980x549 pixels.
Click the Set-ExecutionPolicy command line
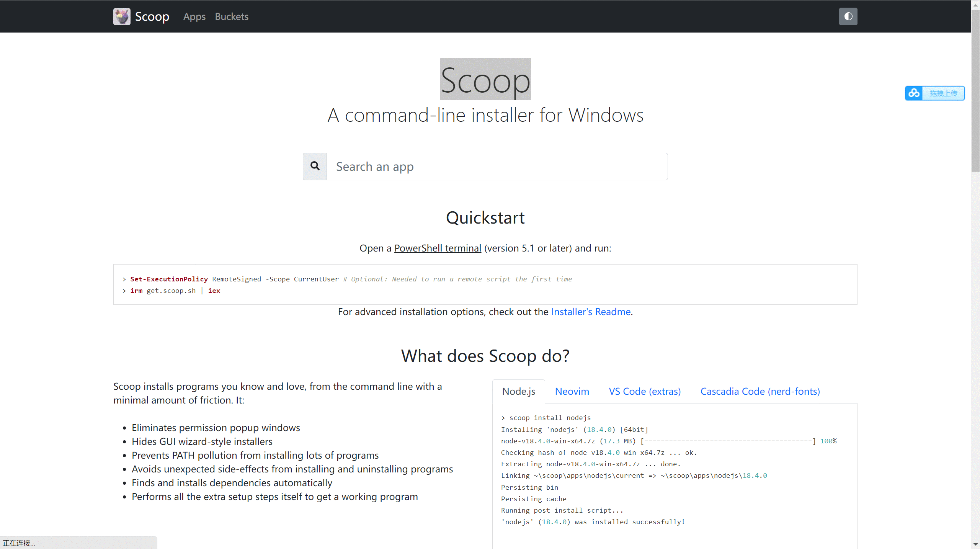coord(347,279)
